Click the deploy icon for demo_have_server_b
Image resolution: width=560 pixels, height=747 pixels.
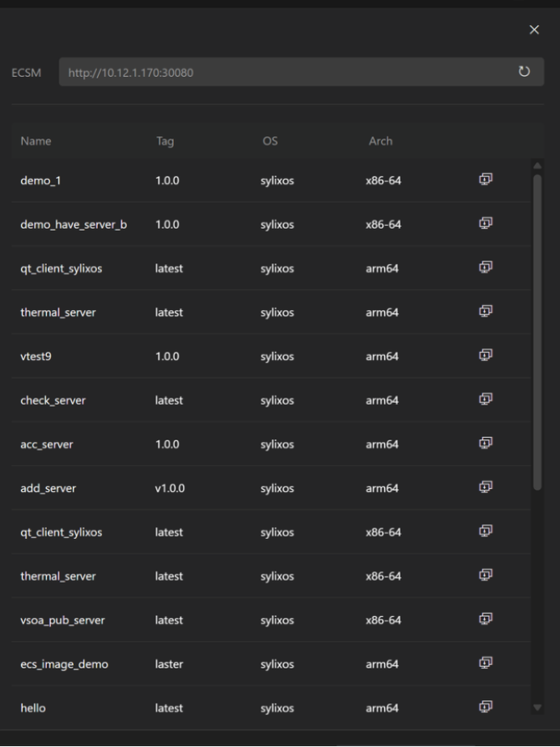tap(486, 223)
